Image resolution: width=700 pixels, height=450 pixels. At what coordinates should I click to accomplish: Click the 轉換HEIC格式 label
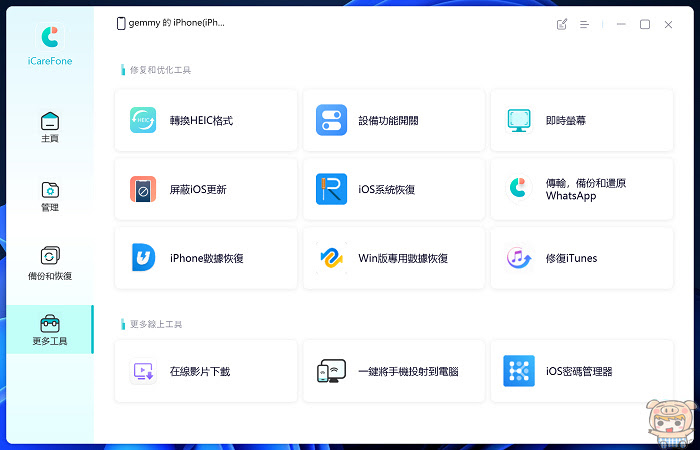[x=201, y=121]
